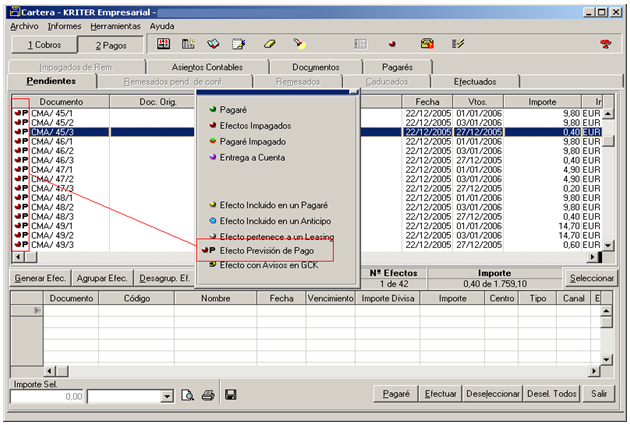Screen dimensions: 630x425
Task: Click lower grid horizontal scroll right arrow
Action: click(x=594, y=371)
